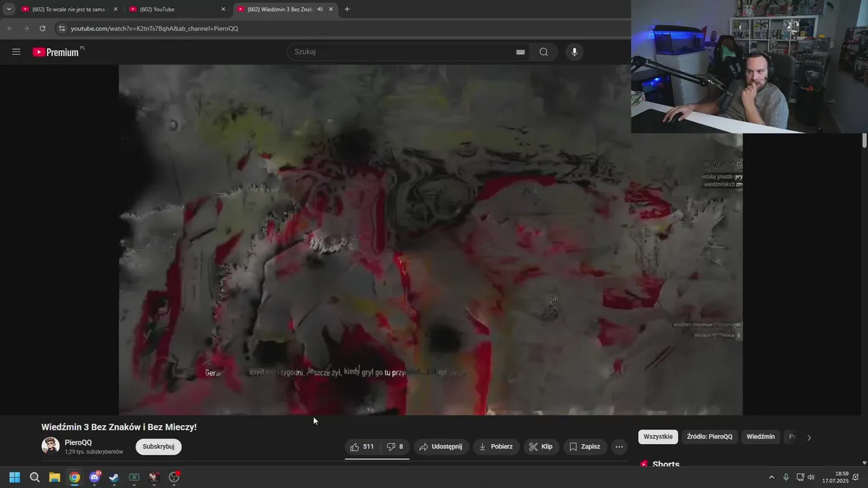Open Chrome tab search dropdown

click(9, 9)
